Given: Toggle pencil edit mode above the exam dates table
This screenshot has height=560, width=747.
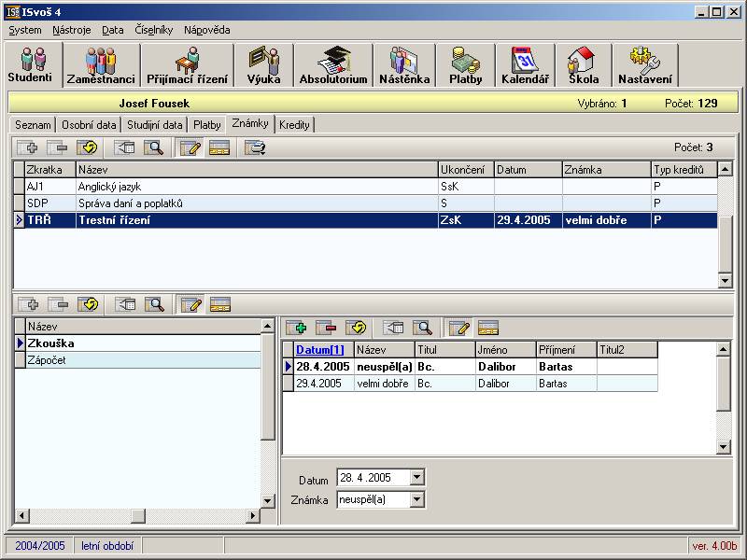Looking at the screenshot, I should [x=458, y=328].
